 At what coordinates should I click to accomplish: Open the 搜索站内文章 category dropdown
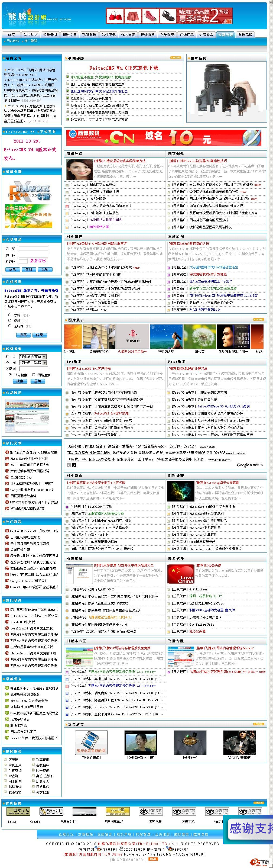[33, 356]
